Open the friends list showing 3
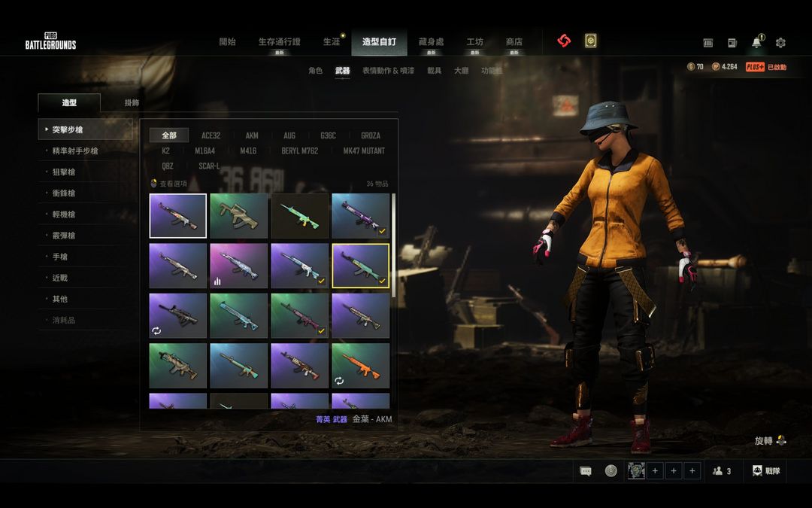The width and height of the screenshot is (812, 508). pos(722,471)
